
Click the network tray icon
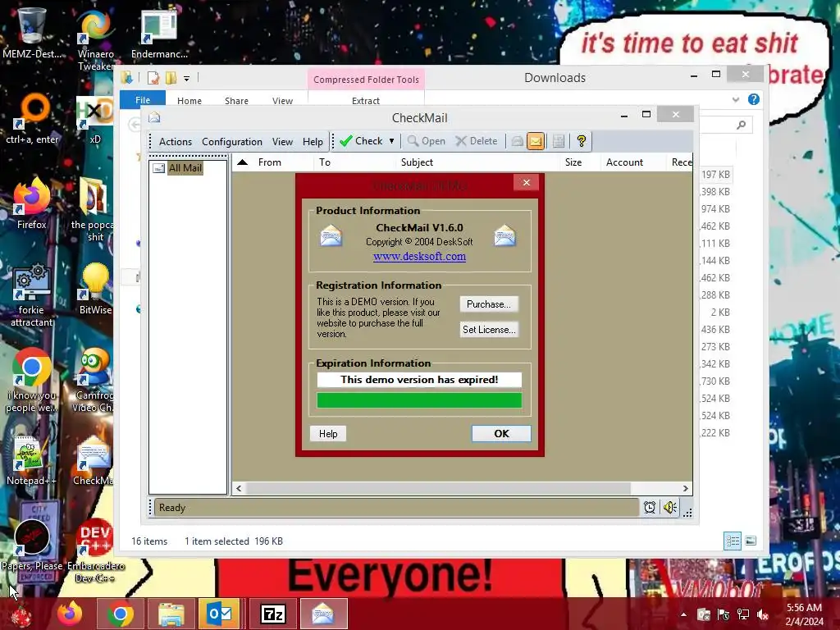743,614
